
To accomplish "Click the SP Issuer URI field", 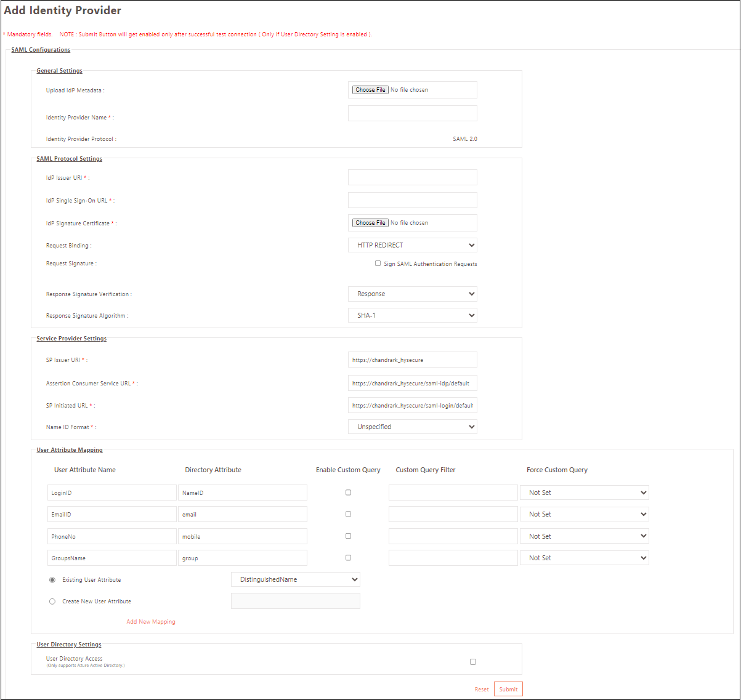I will [x=412, y=360].
